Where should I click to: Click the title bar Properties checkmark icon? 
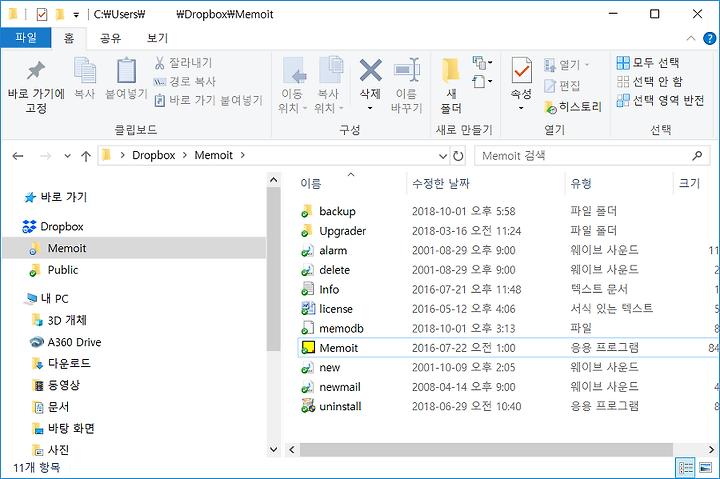click(x=42, y=15)
